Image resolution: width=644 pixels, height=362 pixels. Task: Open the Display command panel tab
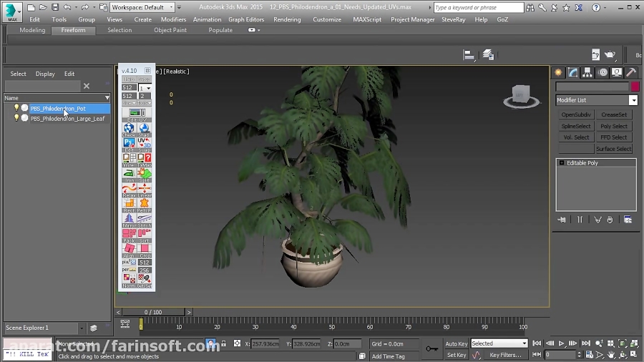pyautogui.click(x=617, y=73)
